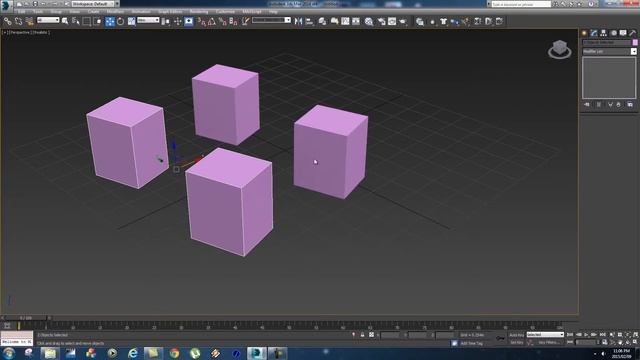Toggle Spinner Snap
The image size is (640, 360).
click(233, 21)
